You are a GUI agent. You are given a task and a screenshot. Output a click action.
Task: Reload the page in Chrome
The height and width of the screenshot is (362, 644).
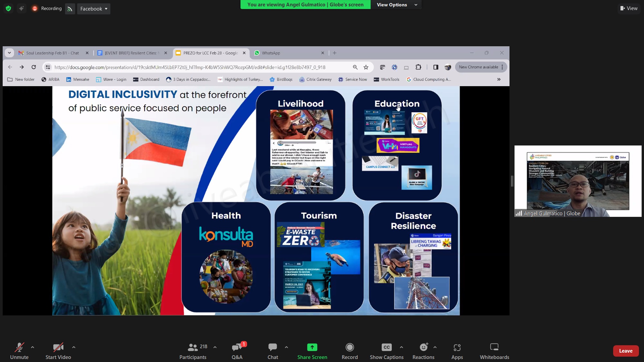point(33,67)
